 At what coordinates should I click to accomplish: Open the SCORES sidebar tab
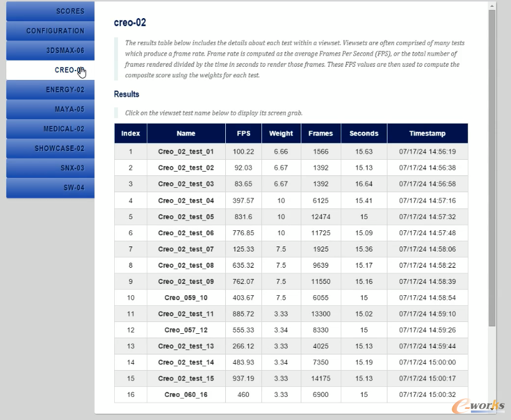click(x=51, y=11)
